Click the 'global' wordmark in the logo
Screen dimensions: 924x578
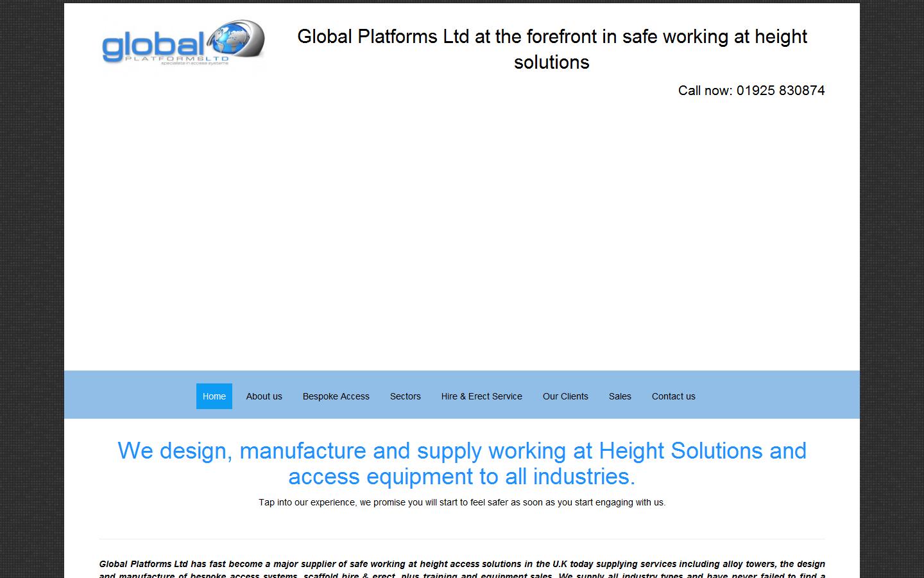152,44
